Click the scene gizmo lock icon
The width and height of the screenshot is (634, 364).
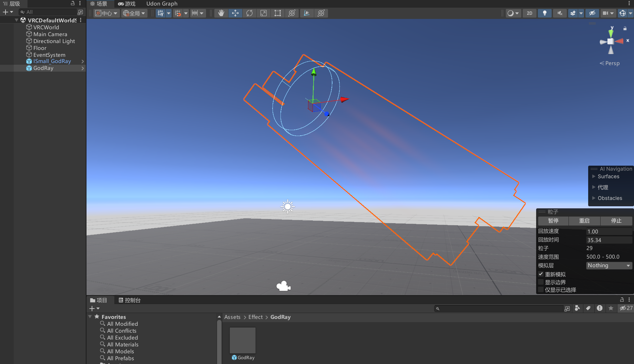tap(625, 28)
